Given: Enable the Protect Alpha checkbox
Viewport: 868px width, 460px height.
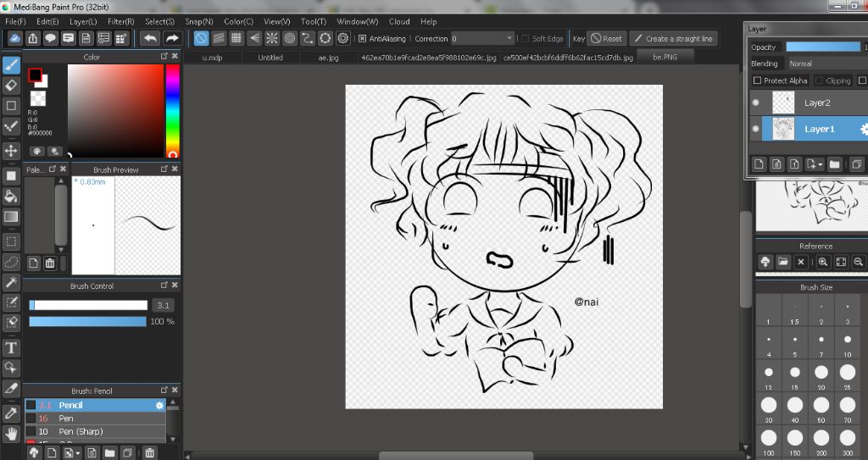Looking at the screenshot, I should (758, 80).
